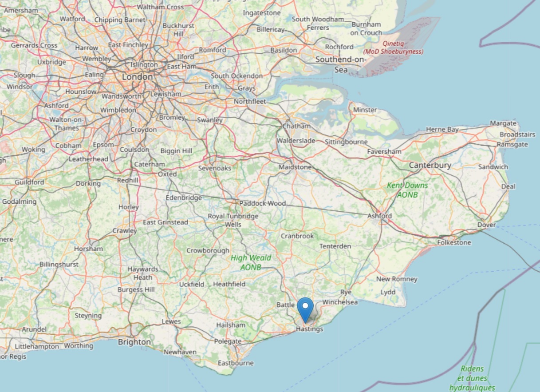Screen dimensions: 540x392
Task: Select the Eastbourne label on the coast
Action: (236, 363)
